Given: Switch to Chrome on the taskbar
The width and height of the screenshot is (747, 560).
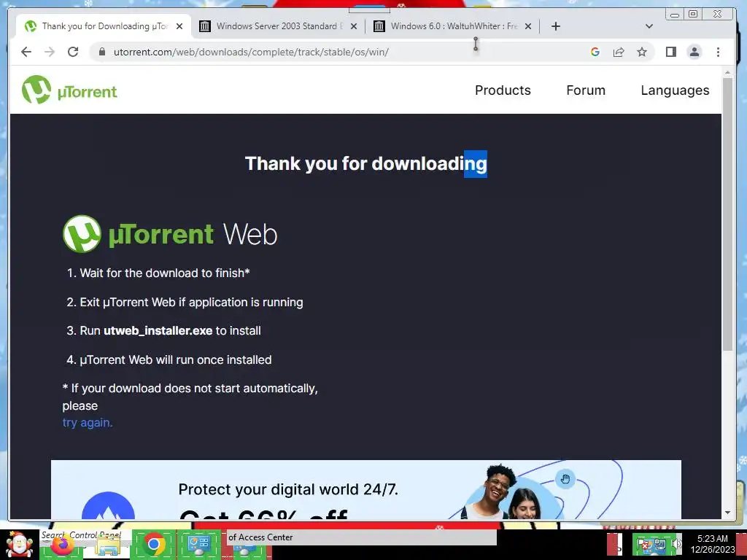Looking at the screenshot, I should click(x=153, y=544).
